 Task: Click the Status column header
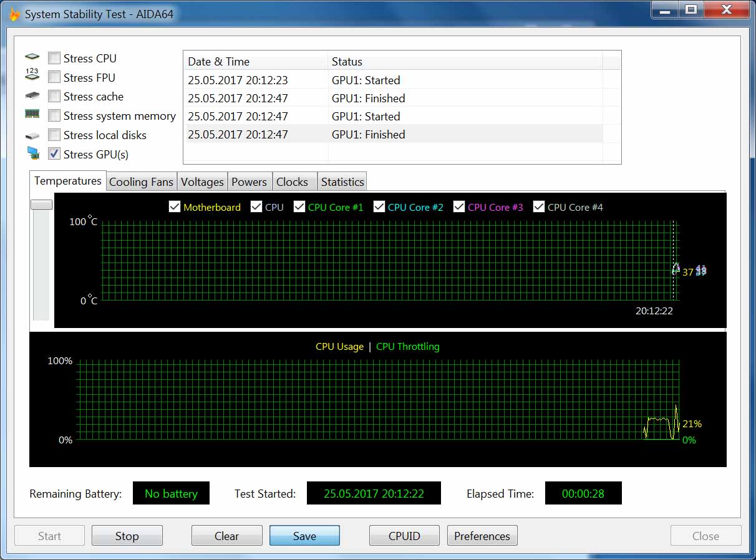(x=465, y=62)
